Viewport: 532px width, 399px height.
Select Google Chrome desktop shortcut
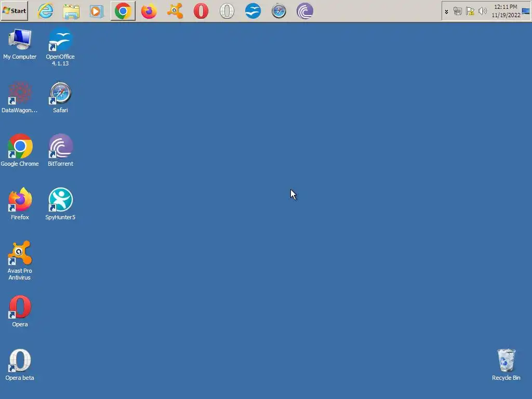coord(20,151)
